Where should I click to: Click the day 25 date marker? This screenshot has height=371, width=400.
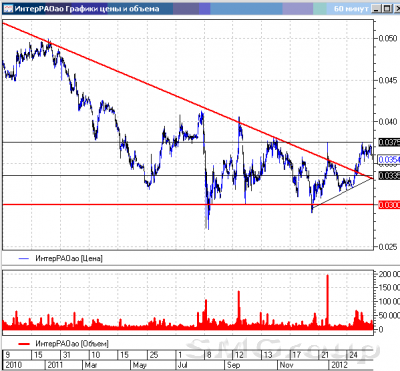tap(154, 355)
